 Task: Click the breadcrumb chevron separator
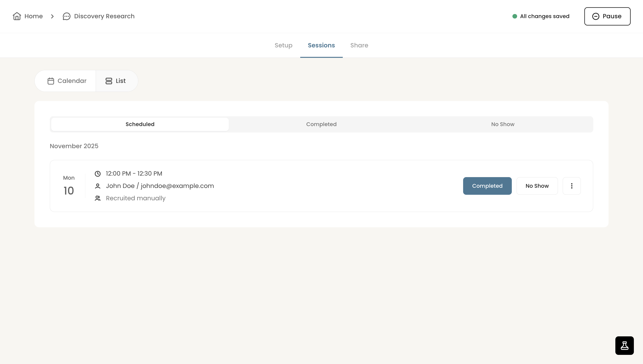pyautogui.click(x=52, y=16)
